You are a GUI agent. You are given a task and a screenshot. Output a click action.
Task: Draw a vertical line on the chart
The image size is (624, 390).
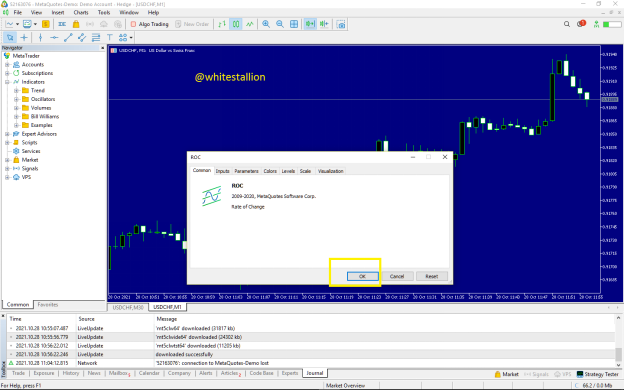pyautogui.click(x=40, y=37)
